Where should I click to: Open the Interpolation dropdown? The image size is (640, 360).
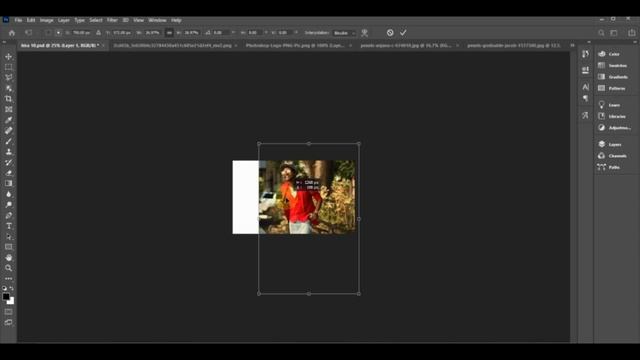coord(344,33)
